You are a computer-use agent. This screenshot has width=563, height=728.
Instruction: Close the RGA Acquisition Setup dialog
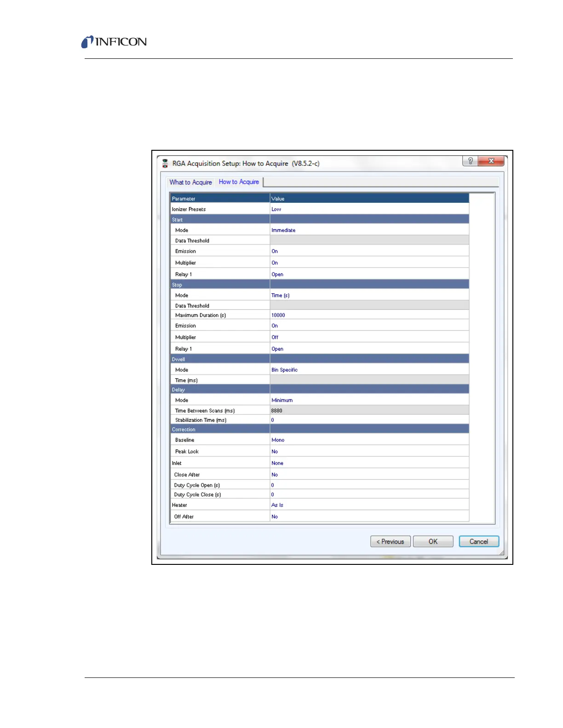pos(491,161)
